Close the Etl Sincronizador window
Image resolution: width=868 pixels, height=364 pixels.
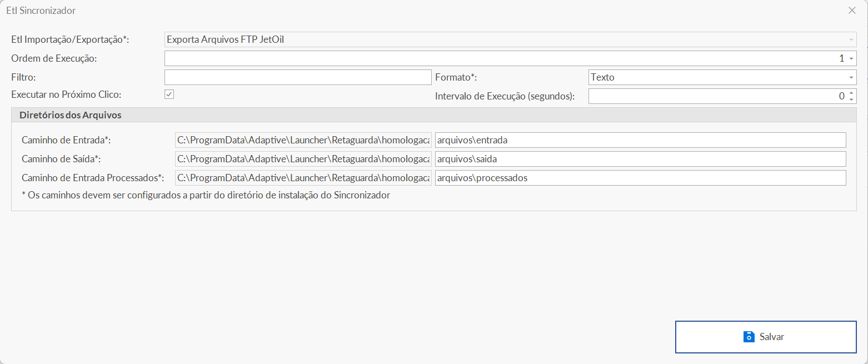coord(851,10)
